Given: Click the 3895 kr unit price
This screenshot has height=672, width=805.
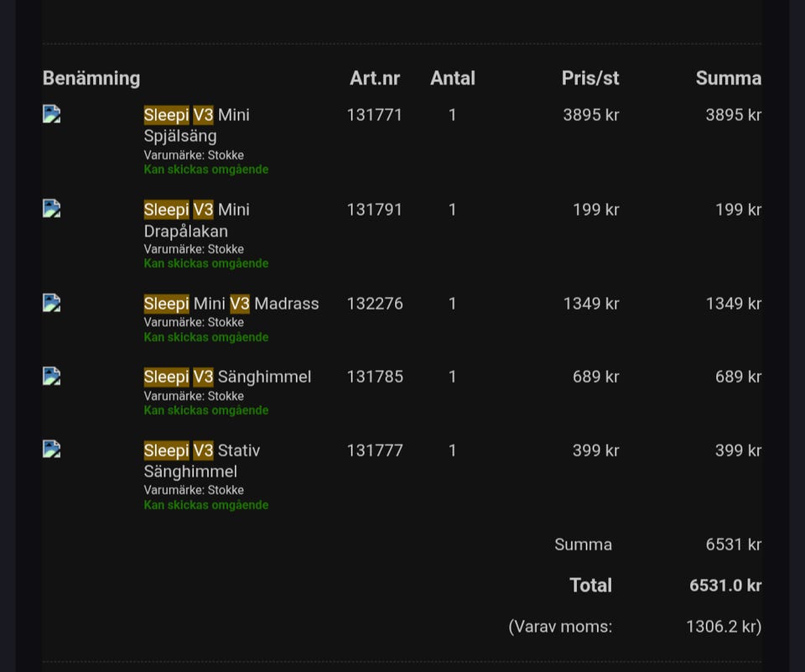Looking at the screenshot, I should pos(590,115).
